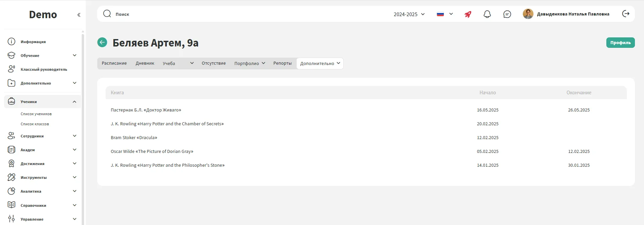This screenshot has height=225, width=644.
Task: Click the logout icon
Action: (626, 14)
